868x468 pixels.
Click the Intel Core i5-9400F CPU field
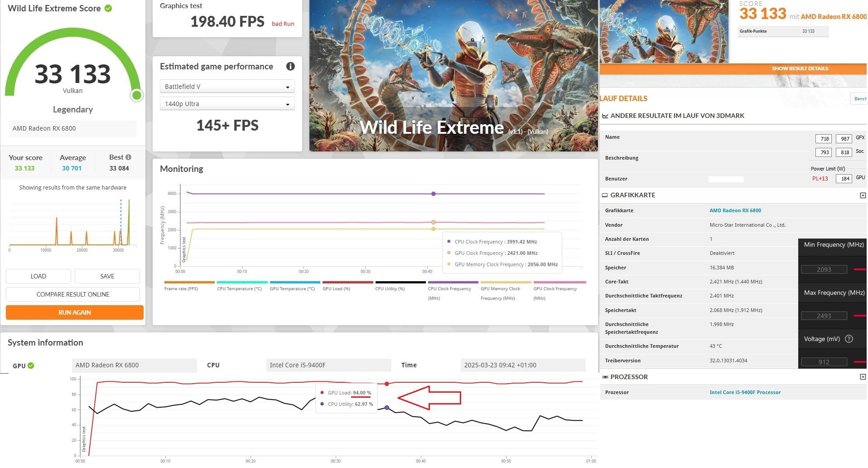[x=328, y=365]
